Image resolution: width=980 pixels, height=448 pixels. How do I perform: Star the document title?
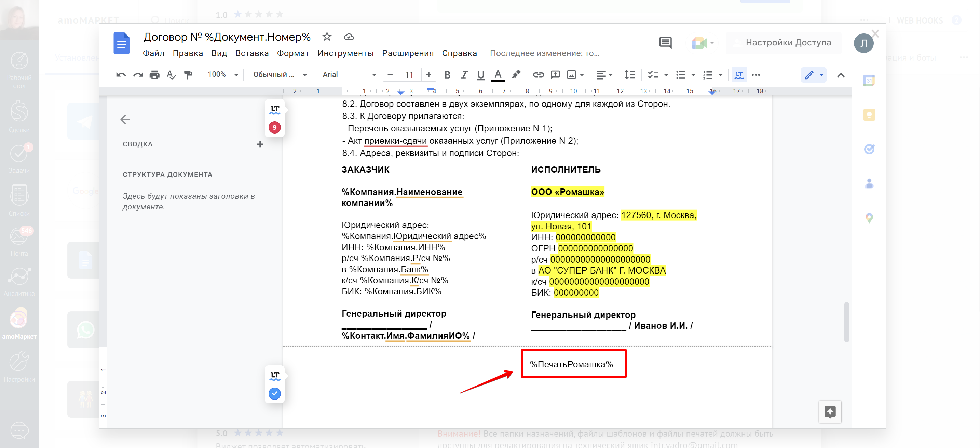[327, 37]
